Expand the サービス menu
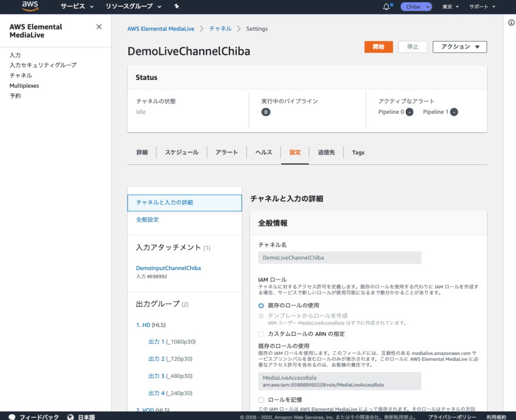 click(77, 6)
